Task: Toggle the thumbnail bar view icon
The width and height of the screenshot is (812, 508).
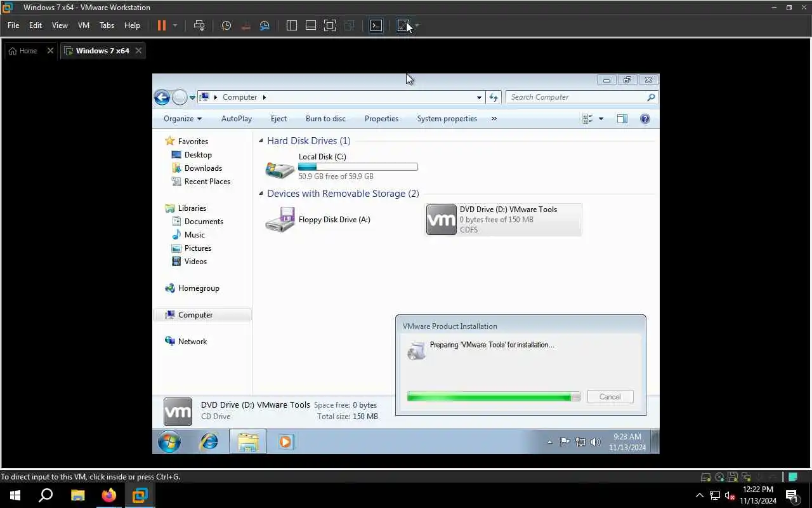Action: pos(311,25)
